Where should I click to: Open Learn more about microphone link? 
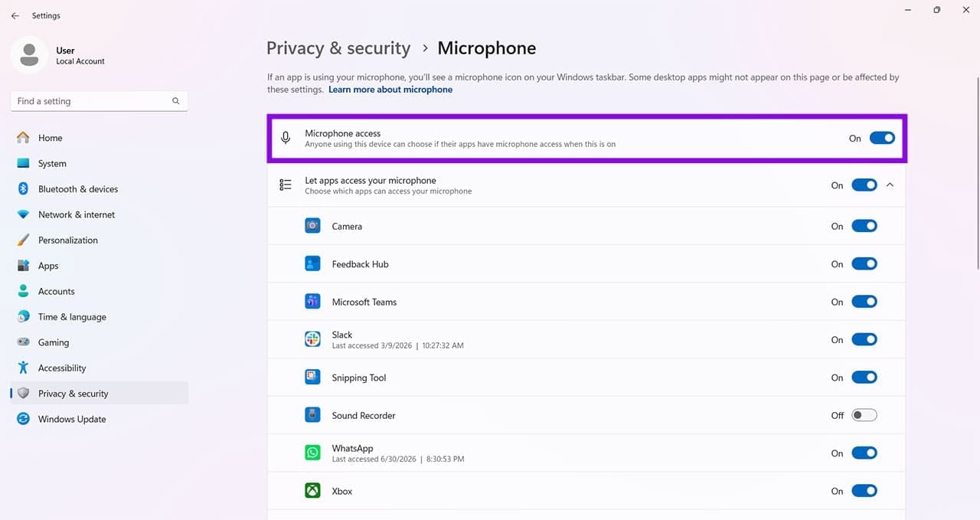390,90
